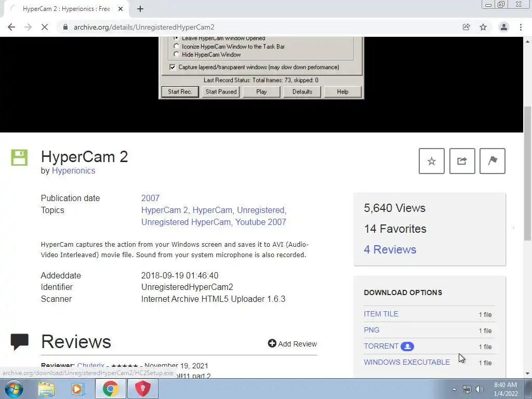The image size is (532, 399).
Task: Click the network tray icon
Action: [467, 389]
